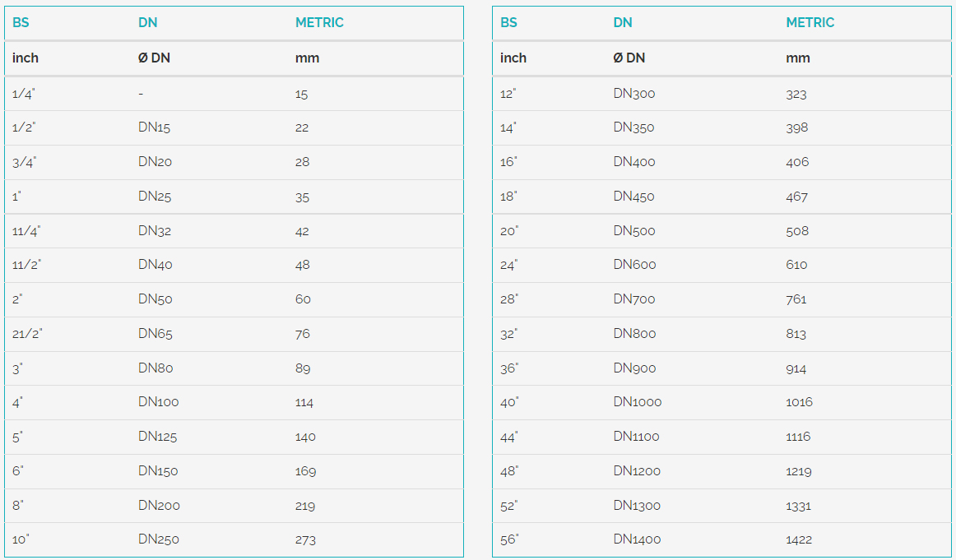Select the DN65 entry
The image size is (956, 560).
[x=155, y=334]
